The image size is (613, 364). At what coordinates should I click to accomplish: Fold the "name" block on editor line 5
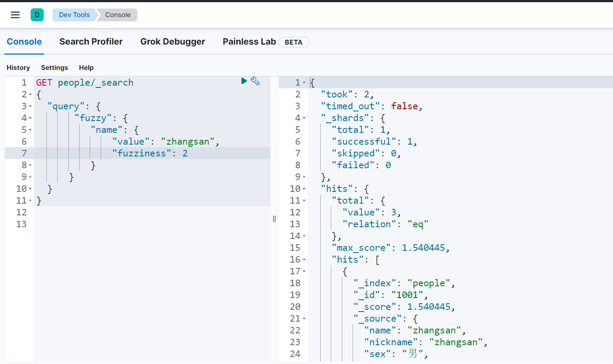pos(30,130)
